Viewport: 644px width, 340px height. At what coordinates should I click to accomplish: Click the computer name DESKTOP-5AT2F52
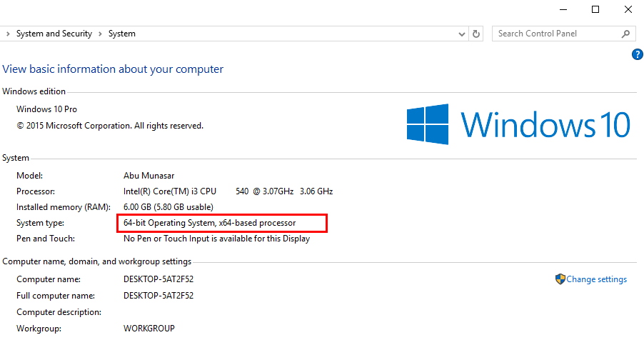tap(158, 279)
